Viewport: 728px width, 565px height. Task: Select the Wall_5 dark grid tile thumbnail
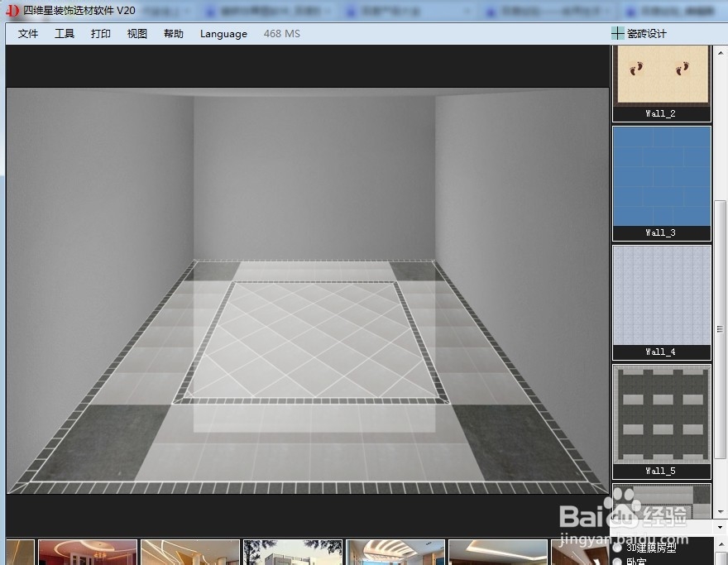pyautogui.click(x=662, y=422)
